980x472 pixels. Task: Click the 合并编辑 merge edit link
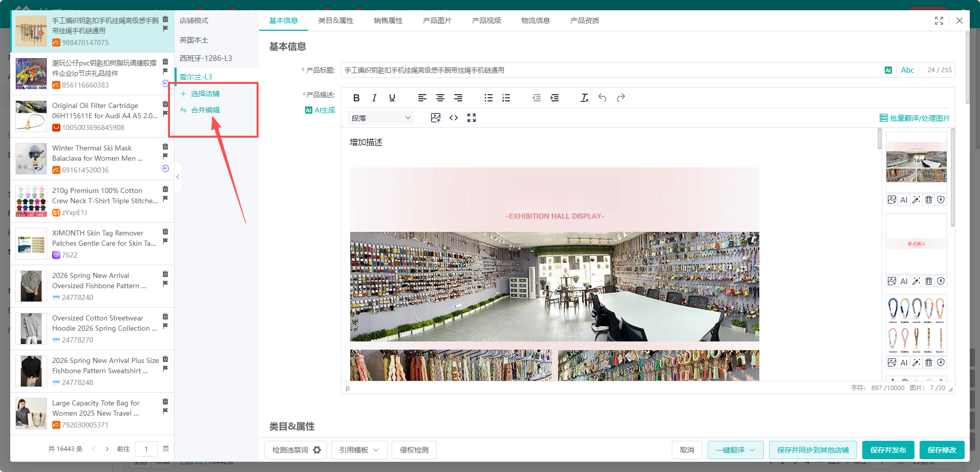pos(200,110)
